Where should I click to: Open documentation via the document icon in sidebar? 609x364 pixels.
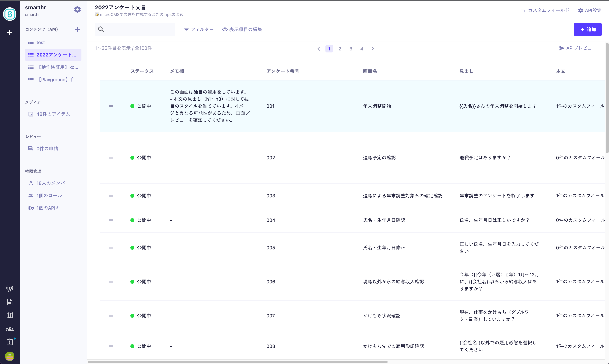click(10, 302)
